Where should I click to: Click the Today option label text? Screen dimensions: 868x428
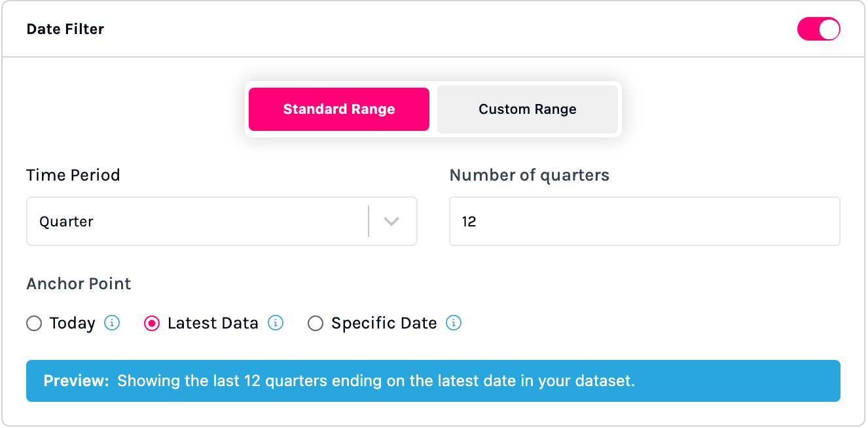73,323
